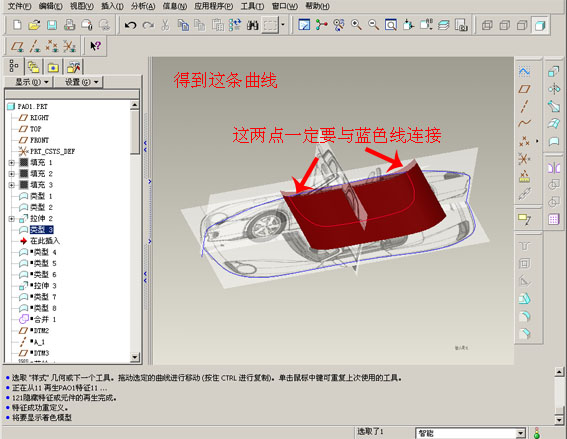This screenshot has height=439, width=567.
Task: Open the 显示 dropdown in model tree
Action: pos(31,82)
